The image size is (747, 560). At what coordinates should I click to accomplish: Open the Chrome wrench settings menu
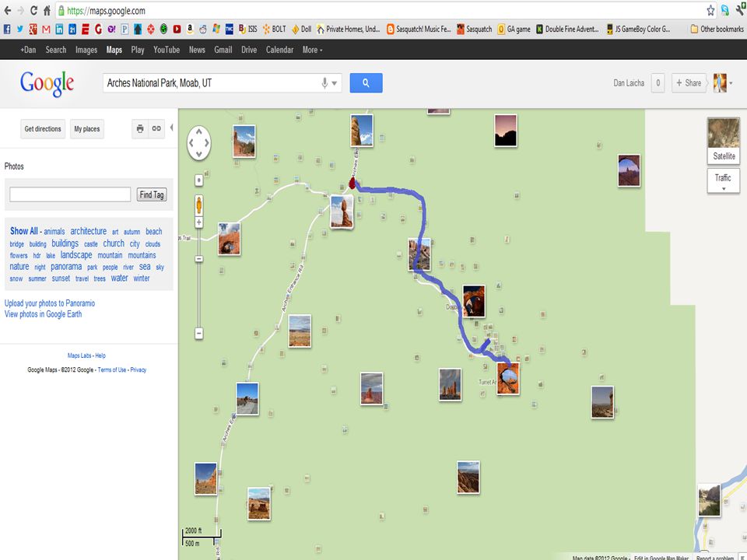(741, 10)
